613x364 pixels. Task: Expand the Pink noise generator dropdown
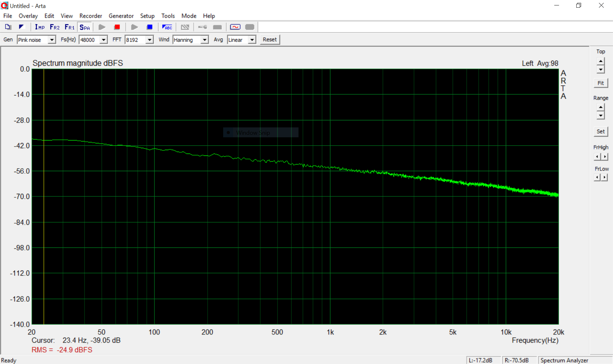[52, 40]
